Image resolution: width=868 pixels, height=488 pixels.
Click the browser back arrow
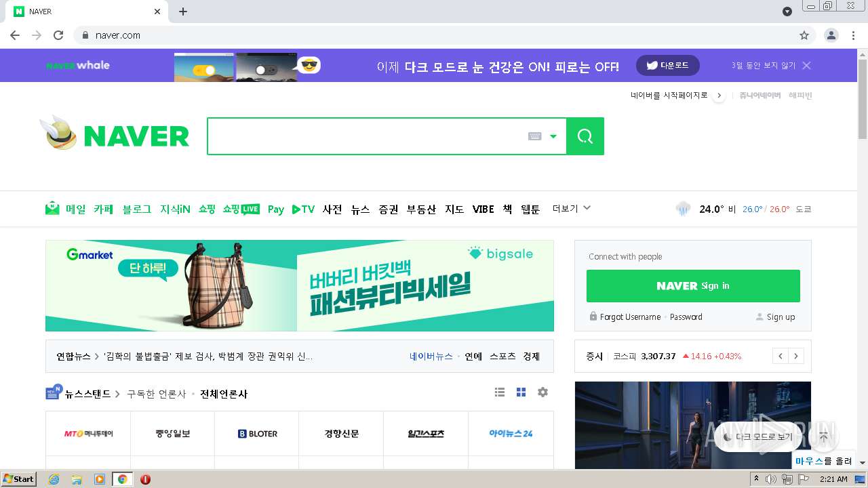point(15,35)
